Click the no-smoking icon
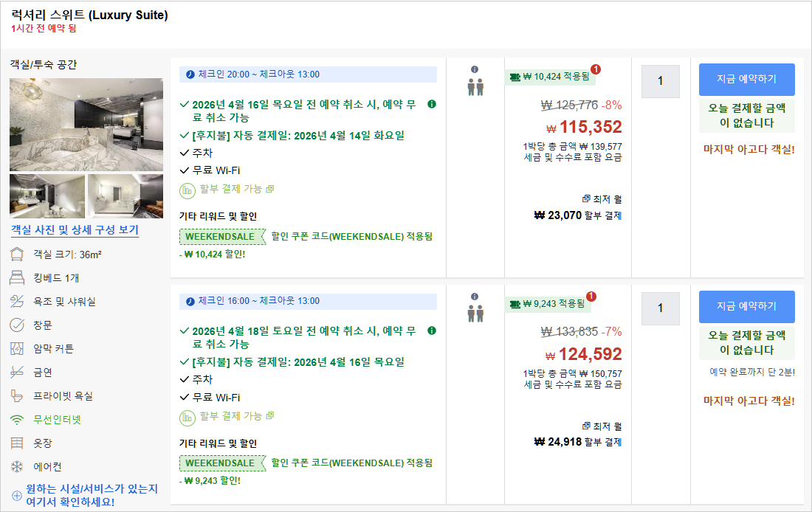812x512 pixels. pyautogui.click(x=17, y=373)
